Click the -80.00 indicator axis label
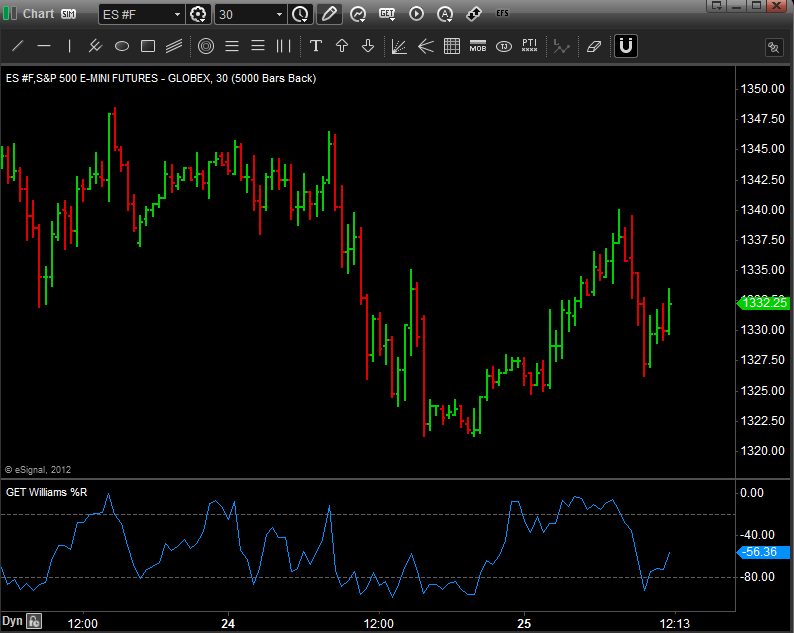The height and width of the screenshot is (633, 794). (758, 577)
